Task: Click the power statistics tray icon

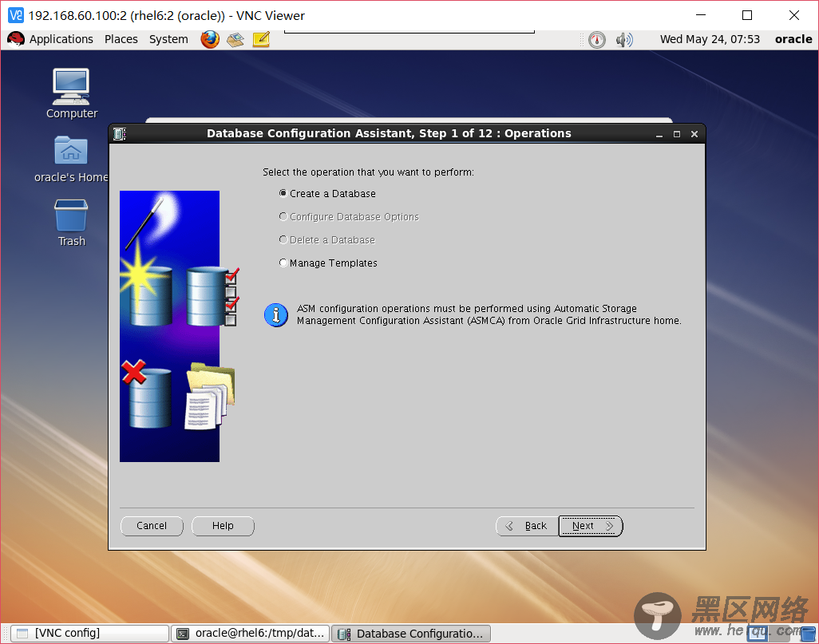Action: pos(597,40)
